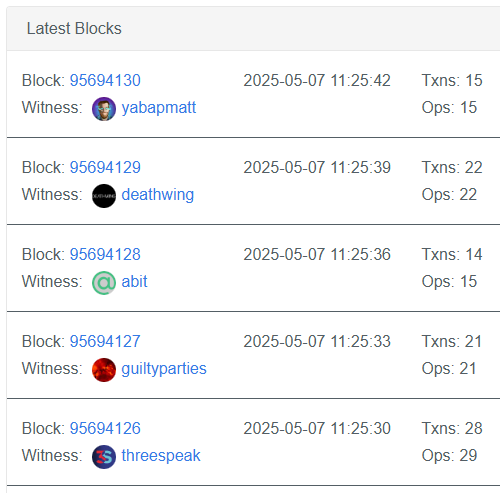The width and height of the screenshot is (500, 493).
Task: Click deathwing black avatar icon
Action: 104,196
